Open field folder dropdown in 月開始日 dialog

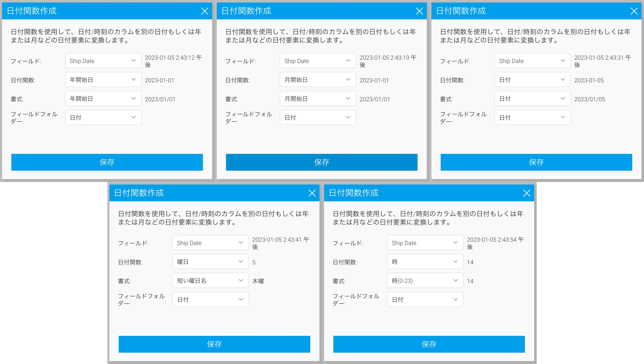point(318,117)
